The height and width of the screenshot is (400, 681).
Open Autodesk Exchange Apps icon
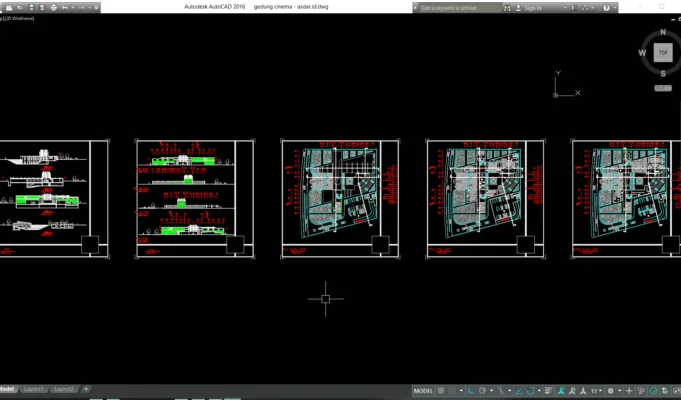click(574, 8)
